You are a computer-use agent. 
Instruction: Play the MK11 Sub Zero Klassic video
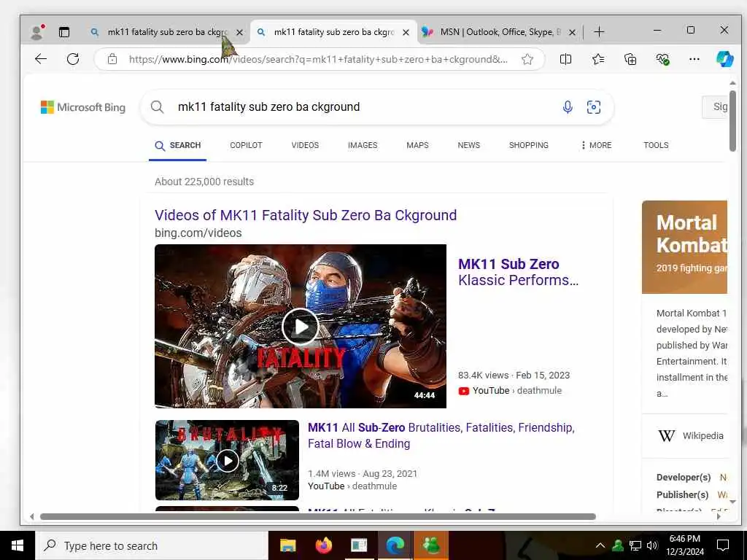[300, 326]
